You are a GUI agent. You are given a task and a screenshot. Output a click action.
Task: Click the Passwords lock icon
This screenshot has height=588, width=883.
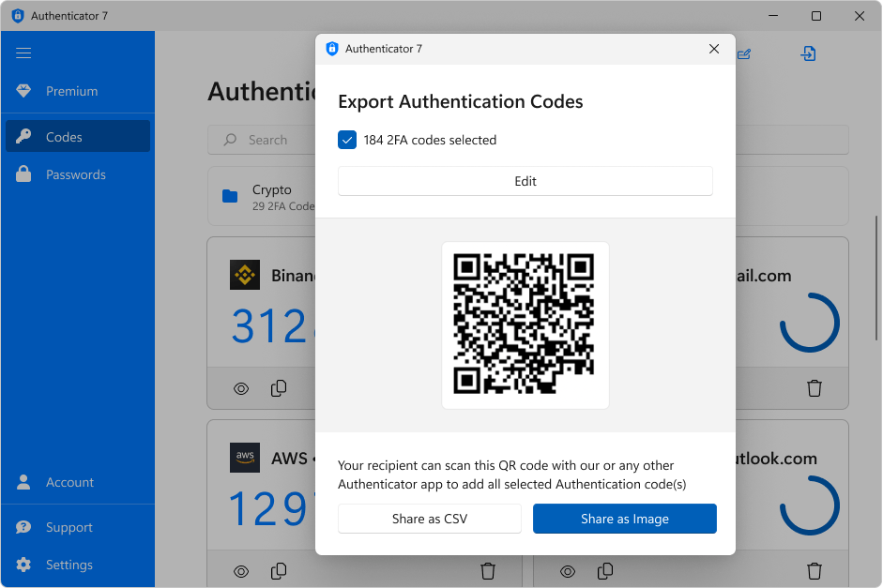pyautogui.click(x=23, y=173)
